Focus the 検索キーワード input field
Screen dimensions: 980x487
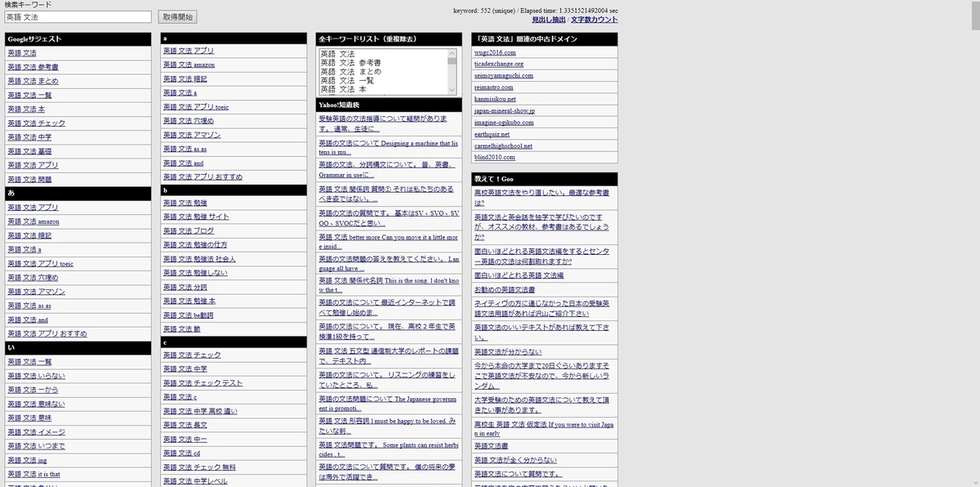pyautogui.click(x=78, y=16)
